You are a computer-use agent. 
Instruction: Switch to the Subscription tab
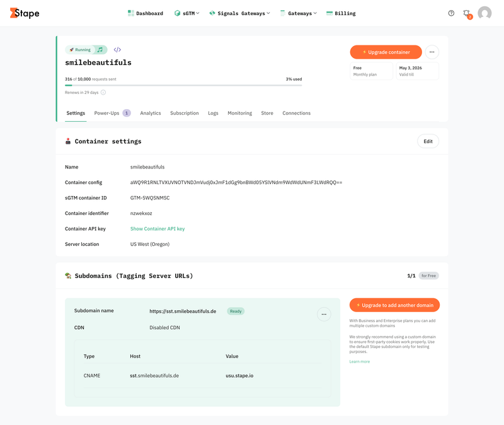[185, 113]
